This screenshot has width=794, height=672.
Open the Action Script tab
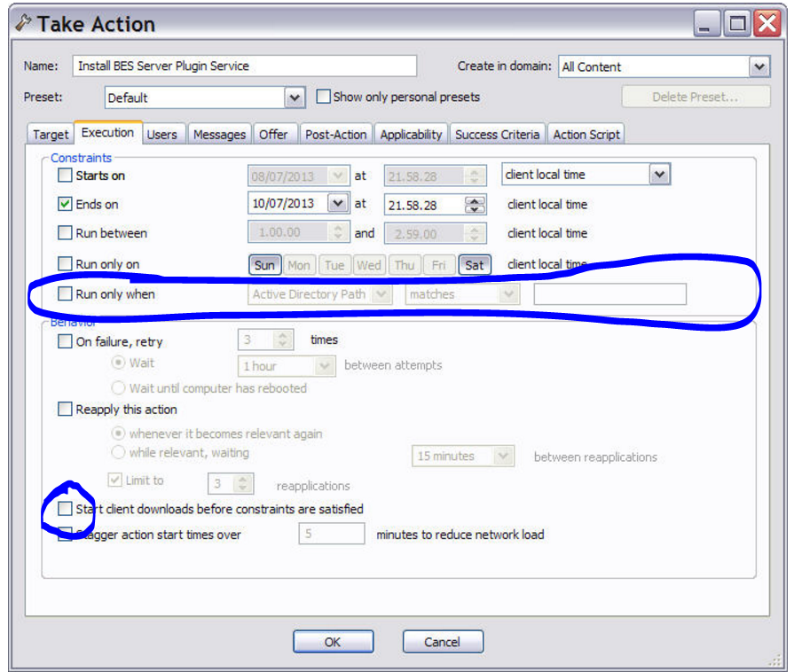pyautogui.click(x=586, y=135)
